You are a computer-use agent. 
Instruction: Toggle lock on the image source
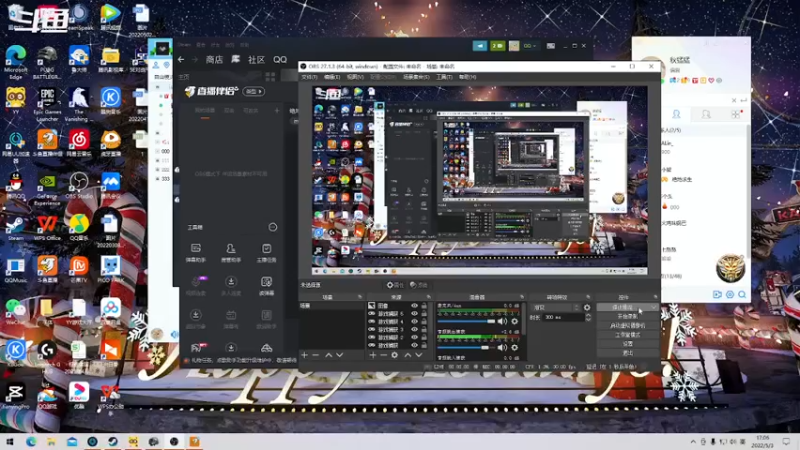pos(424,306)
